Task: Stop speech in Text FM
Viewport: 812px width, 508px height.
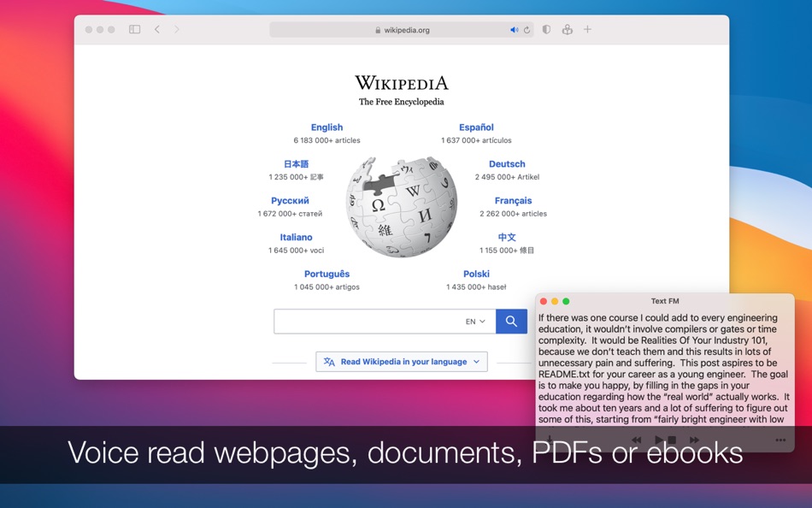Action: click(672, 440)
